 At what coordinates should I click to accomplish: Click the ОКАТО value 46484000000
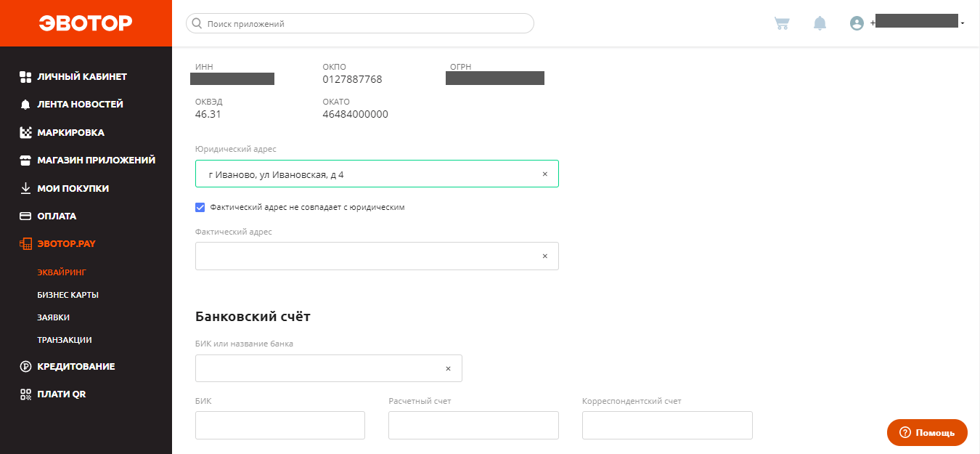(x=355, y=114)
